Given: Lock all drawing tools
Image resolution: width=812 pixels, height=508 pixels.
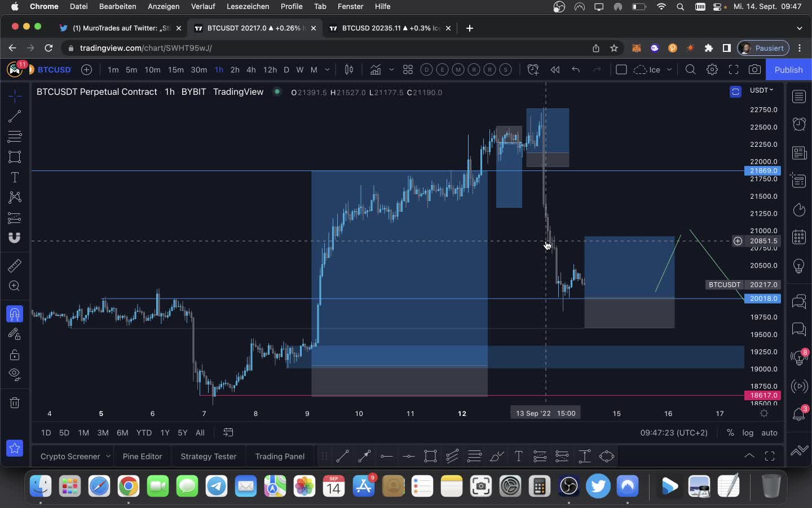Looking at the screenshot, I should click(x=15, y=354).
